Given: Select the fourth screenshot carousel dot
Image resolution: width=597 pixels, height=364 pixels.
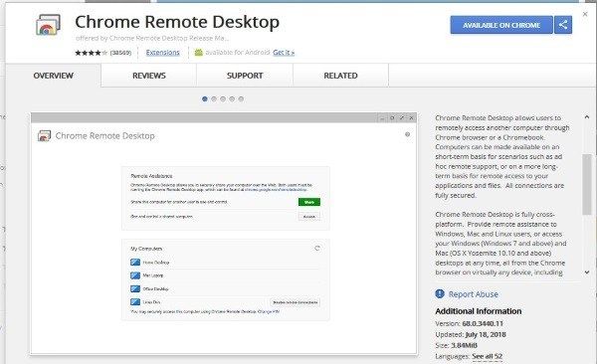Looking at the screenshot, I should click(x=232, y=99).
